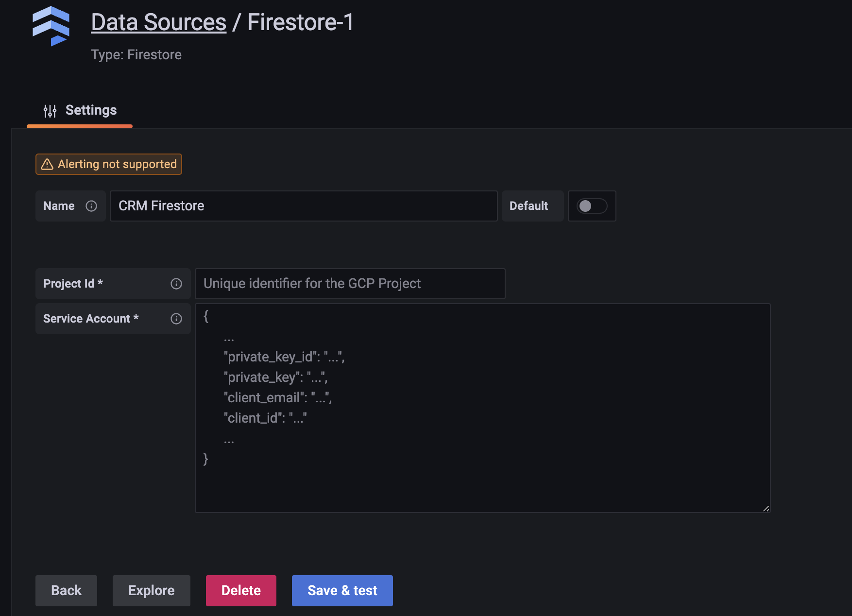Click the Service Account info icon

[x=176, y=319]
